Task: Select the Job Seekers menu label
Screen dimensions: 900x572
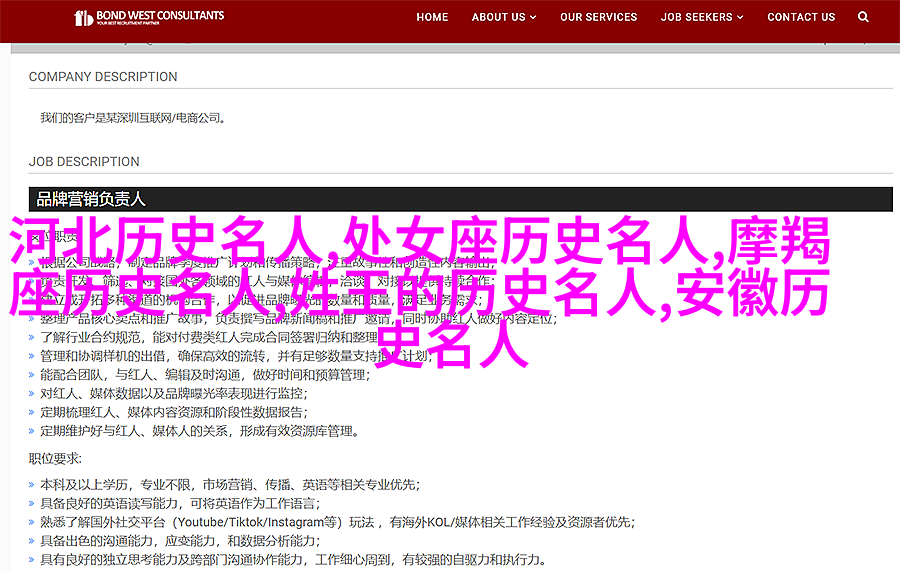Action: (697, 17)
